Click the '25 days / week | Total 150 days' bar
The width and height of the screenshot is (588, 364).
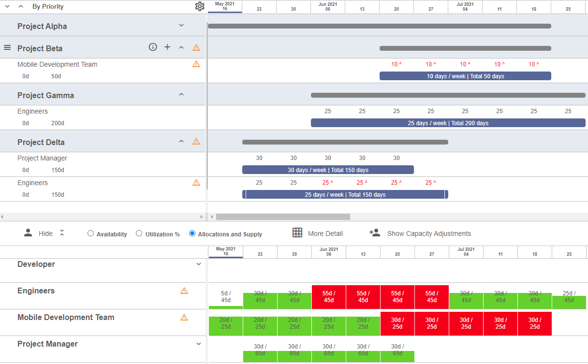coord(345,194)
